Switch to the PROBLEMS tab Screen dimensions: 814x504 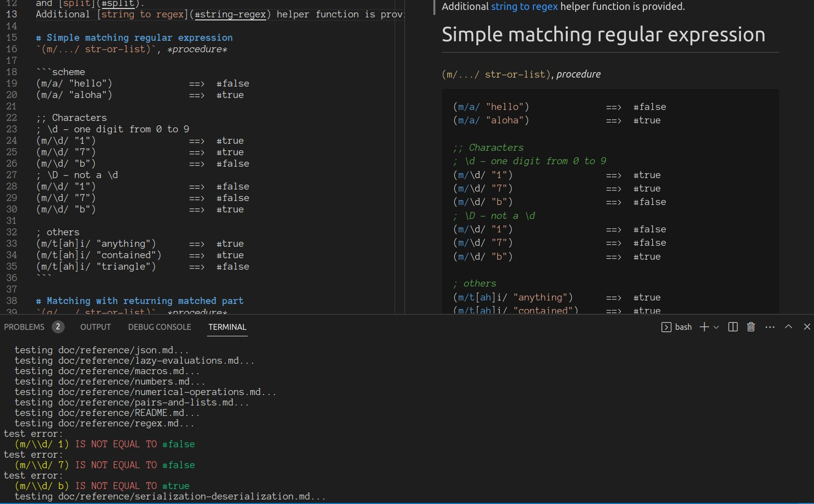pos(24,327)
